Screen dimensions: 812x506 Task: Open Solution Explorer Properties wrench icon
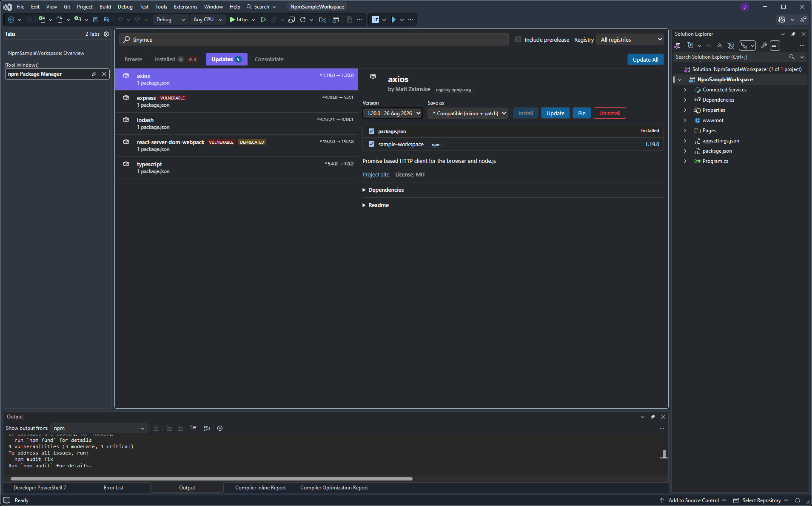(x=764, y=45)
